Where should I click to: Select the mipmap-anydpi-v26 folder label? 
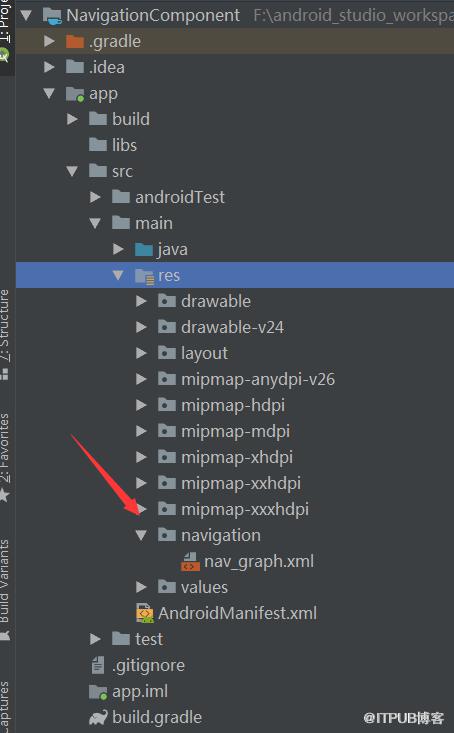click(258, 380)
